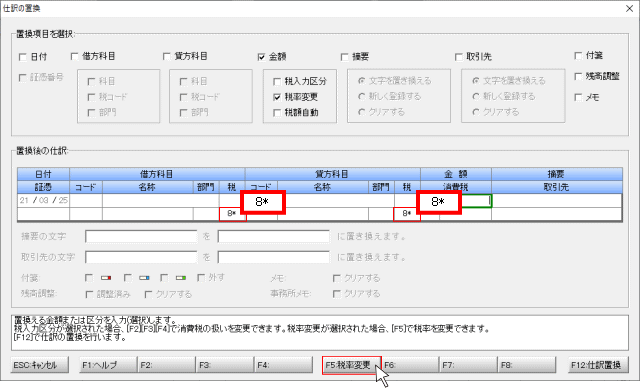
Task: Click the 日付 column header in the grid
Action: coord(44,174)
